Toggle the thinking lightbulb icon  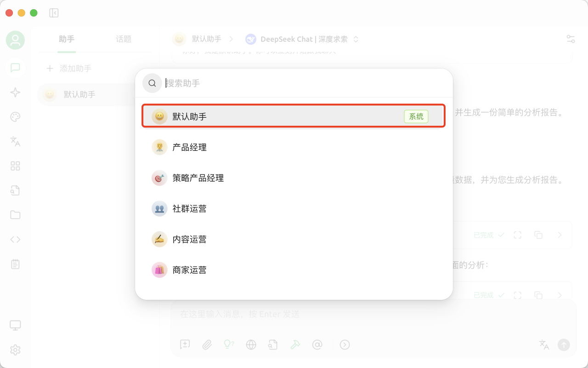[x=229, y=345]
